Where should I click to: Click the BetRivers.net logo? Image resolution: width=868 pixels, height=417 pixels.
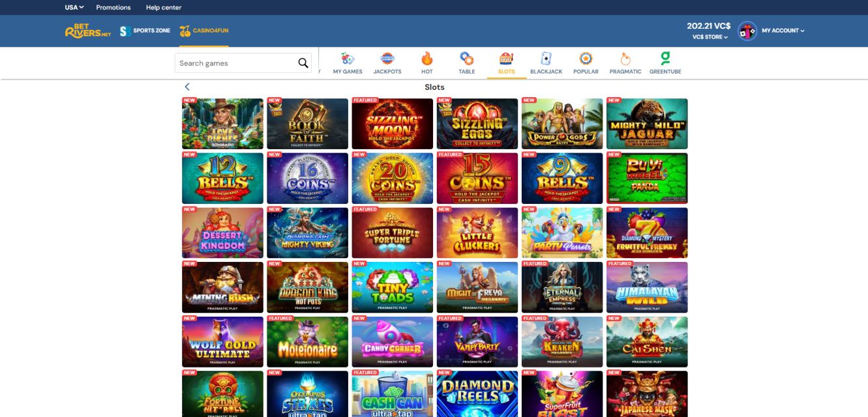[x=88, y=31]
